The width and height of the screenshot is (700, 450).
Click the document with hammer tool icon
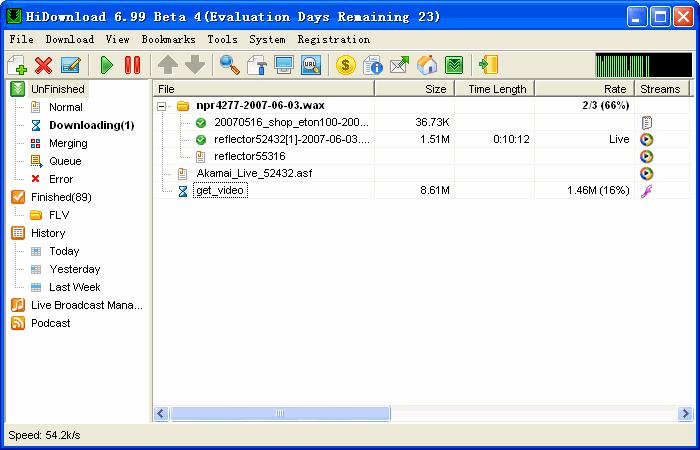257,65
